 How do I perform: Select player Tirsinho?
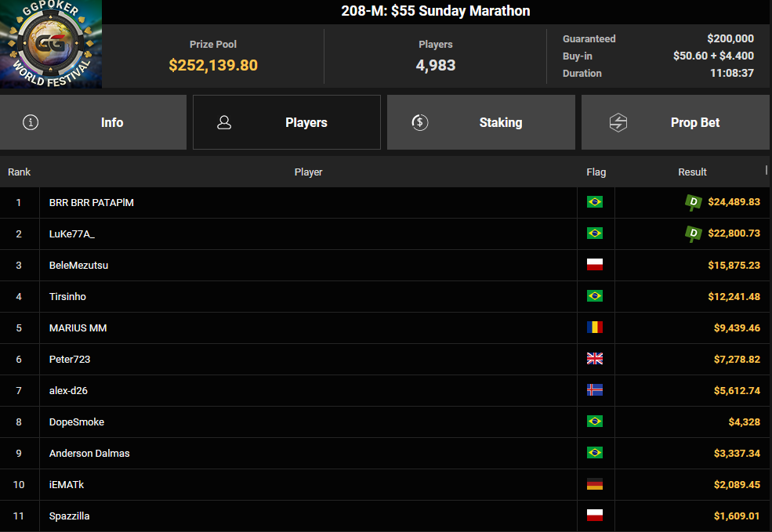67,296
